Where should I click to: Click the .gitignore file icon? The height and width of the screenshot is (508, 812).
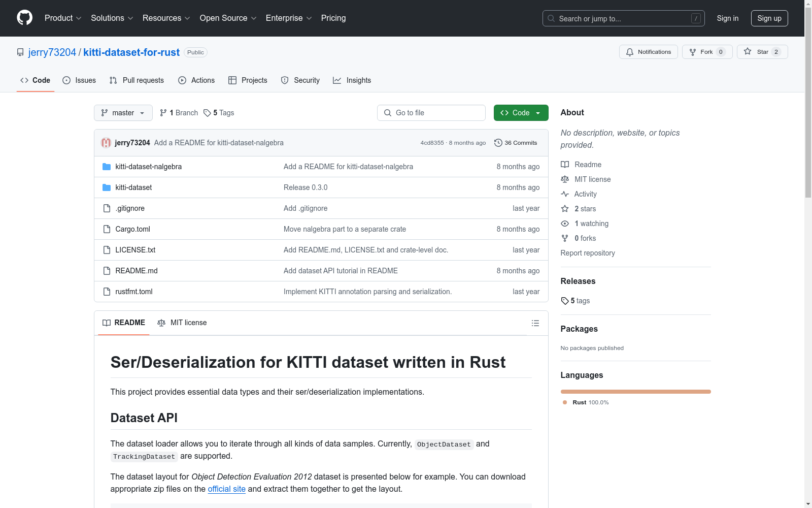pos(107,208)
